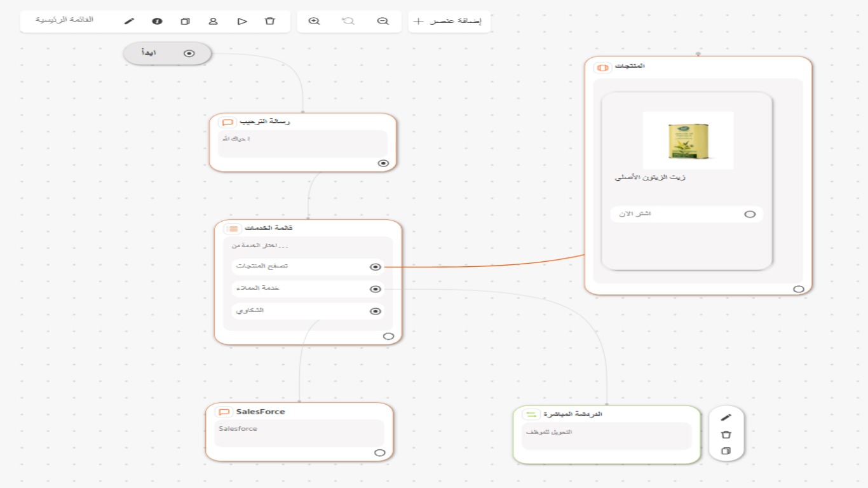Viewport: 868px width, 488px height.
Task: Select the الشكاوي option connector
Action: [376, 311]
